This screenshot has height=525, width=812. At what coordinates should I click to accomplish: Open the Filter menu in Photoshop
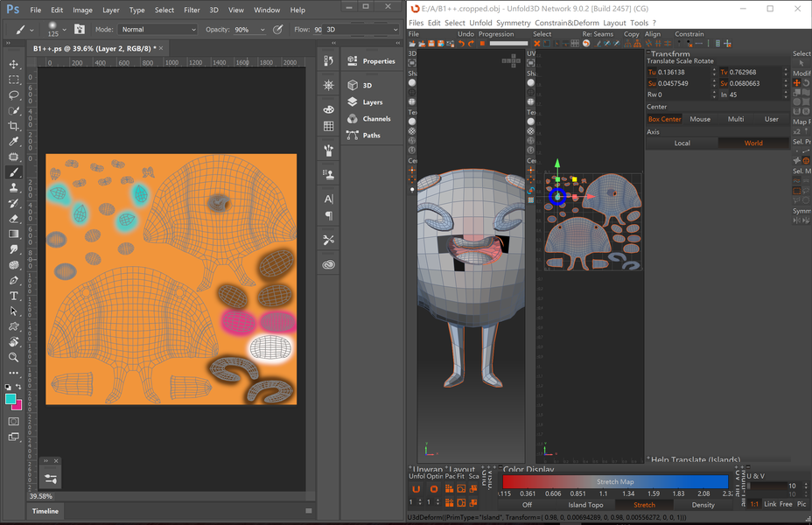(192, 10)
